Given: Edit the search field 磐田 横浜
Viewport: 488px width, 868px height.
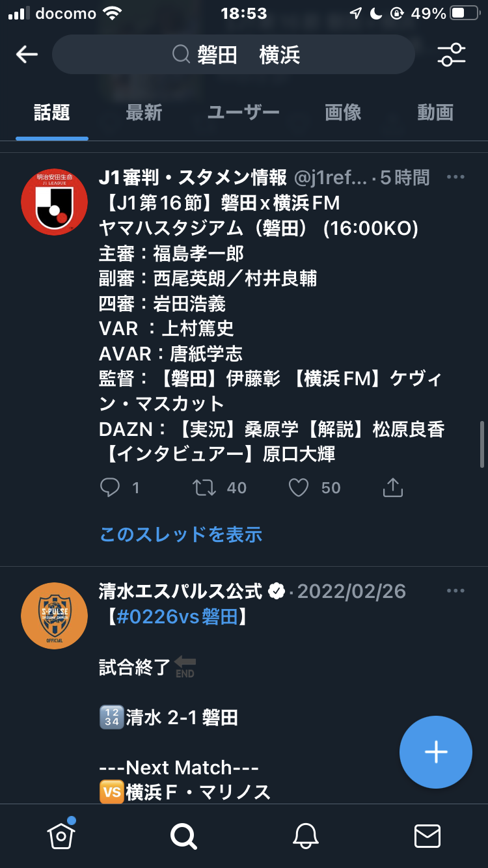Looking at the screenshot, I should pyautogui.click(x=234, y=55).
